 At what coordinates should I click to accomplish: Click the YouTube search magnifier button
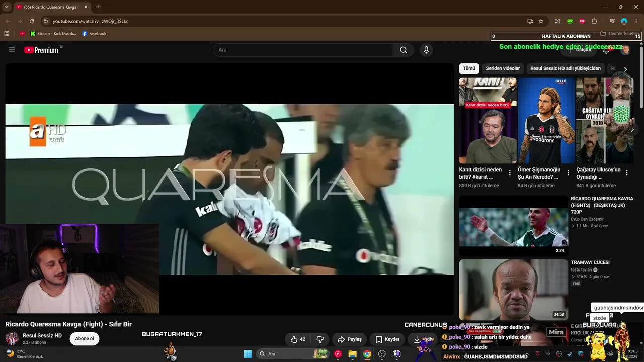tap(404, 50)
